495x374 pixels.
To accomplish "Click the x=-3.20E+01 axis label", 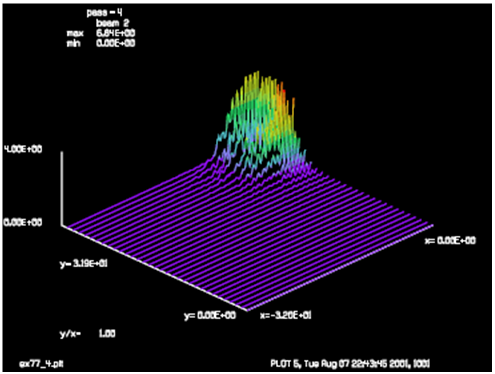I will pyautogui.click(x=286, y=315).
